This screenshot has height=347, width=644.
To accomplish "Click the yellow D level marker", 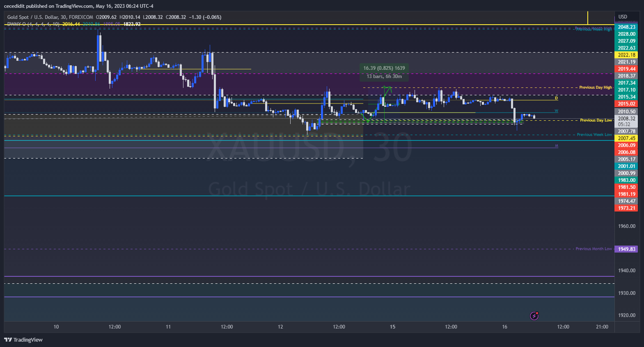I will 557,98.
